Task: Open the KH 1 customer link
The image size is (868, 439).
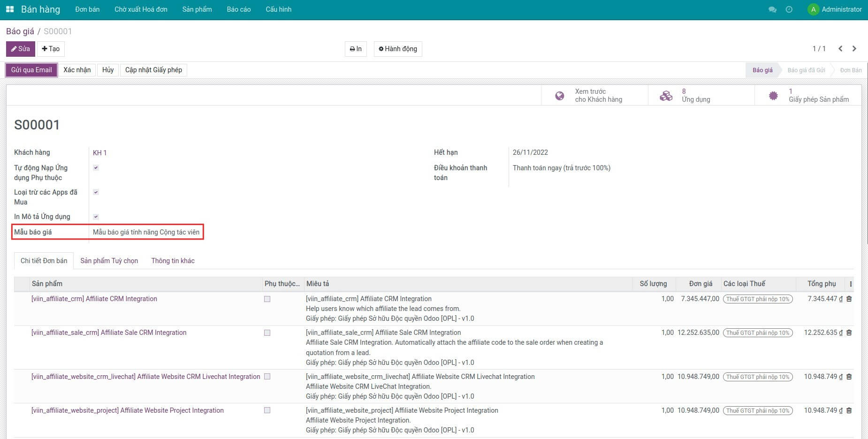Action: (x=99, y=153)
